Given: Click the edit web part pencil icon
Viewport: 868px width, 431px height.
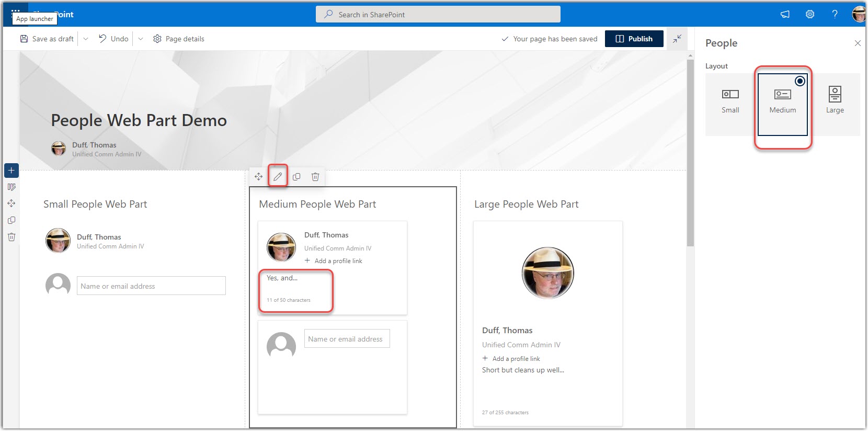Looking at the screenshot, I should point(278,177).
